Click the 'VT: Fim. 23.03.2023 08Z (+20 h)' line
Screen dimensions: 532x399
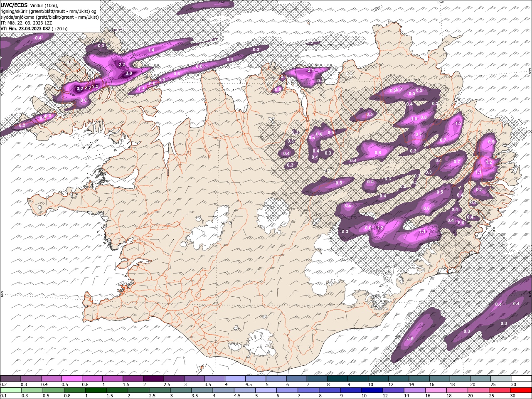point(34,29)
